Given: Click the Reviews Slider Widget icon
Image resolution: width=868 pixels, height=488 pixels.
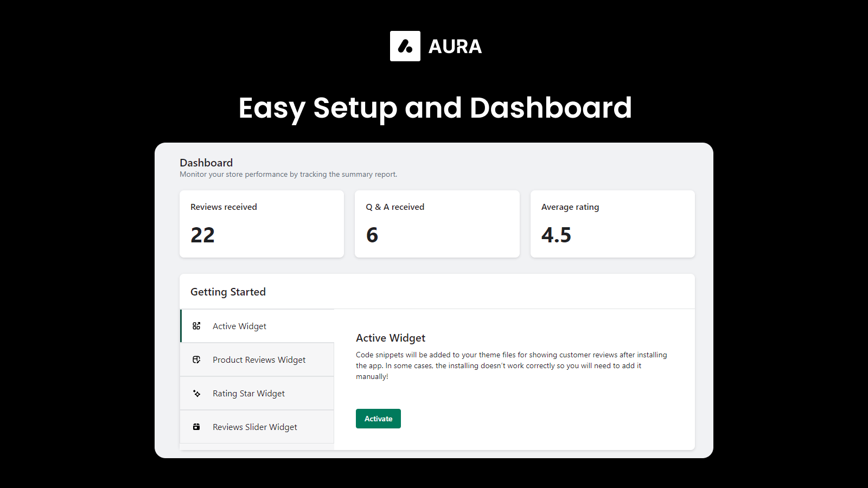Looking at the screenshot, I should click(x=196, y=427).
